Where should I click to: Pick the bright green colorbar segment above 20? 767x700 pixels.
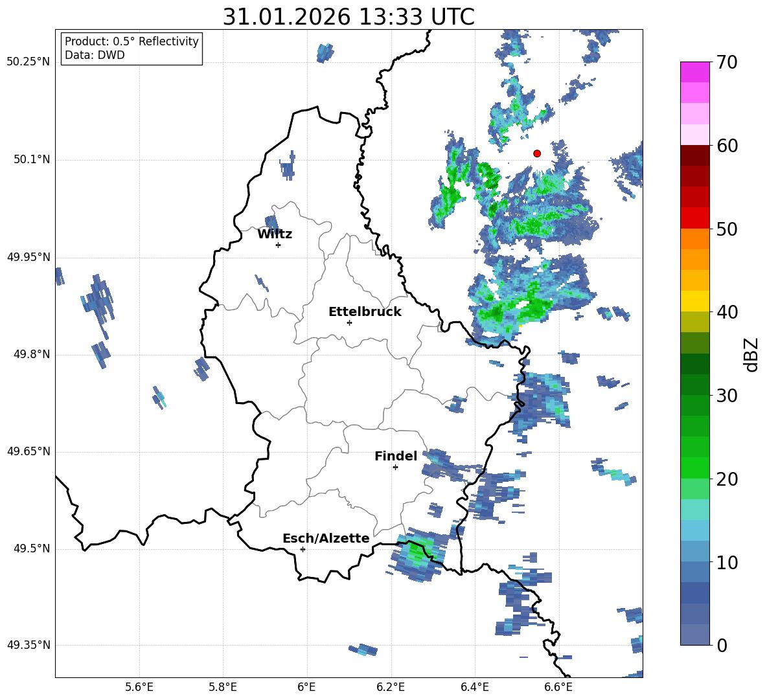click(694, 468)
